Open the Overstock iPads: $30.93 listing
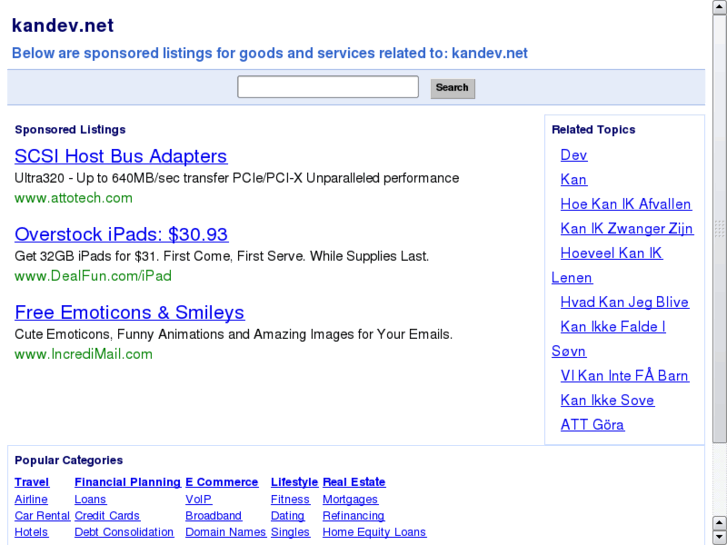The height and width of the screenshot is (545, 727). (x=121, y=234)
